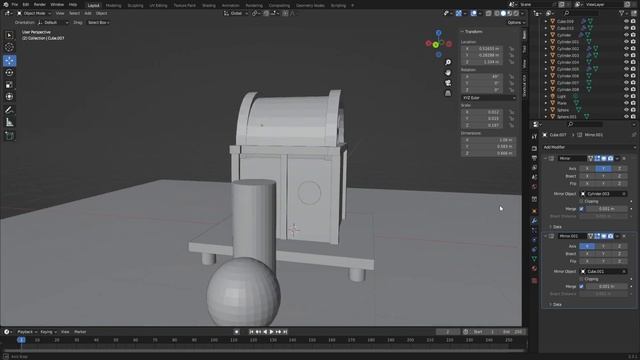Open the Texture properties tab

tap(534, 280)
